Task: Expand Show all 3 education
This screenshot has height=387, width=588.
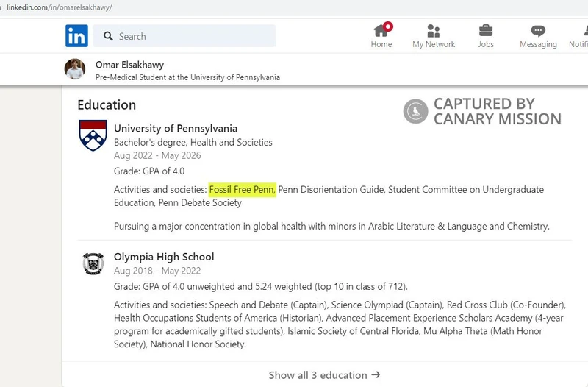Action: click(324, 374)
